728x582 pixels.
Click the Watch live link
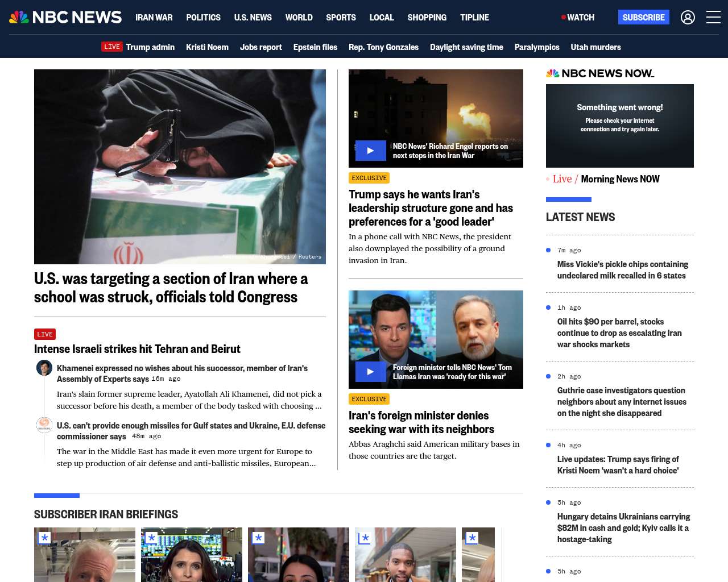tap(578, 17)
